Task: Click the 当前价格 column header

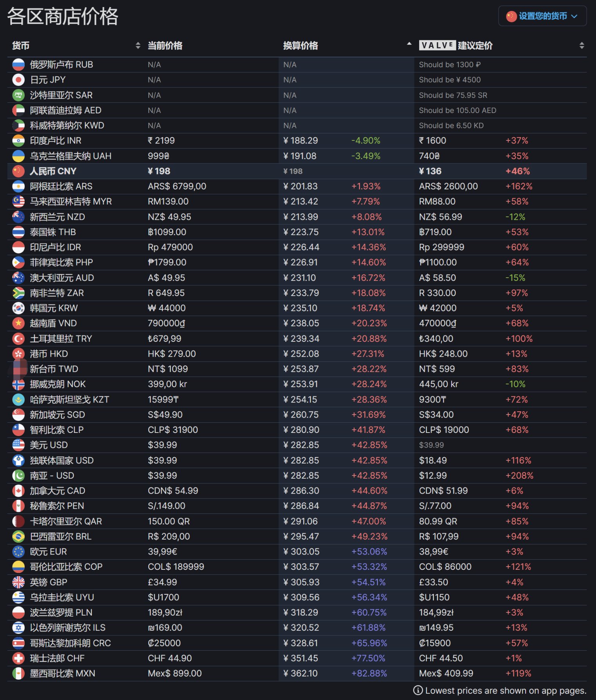Action: tap(165, 46)
